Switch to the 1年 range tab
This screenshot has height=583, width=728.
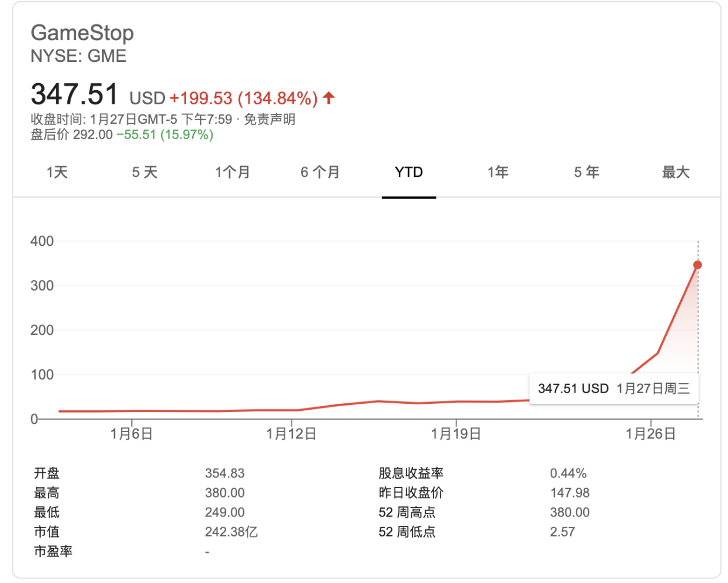tap(498, 172)
